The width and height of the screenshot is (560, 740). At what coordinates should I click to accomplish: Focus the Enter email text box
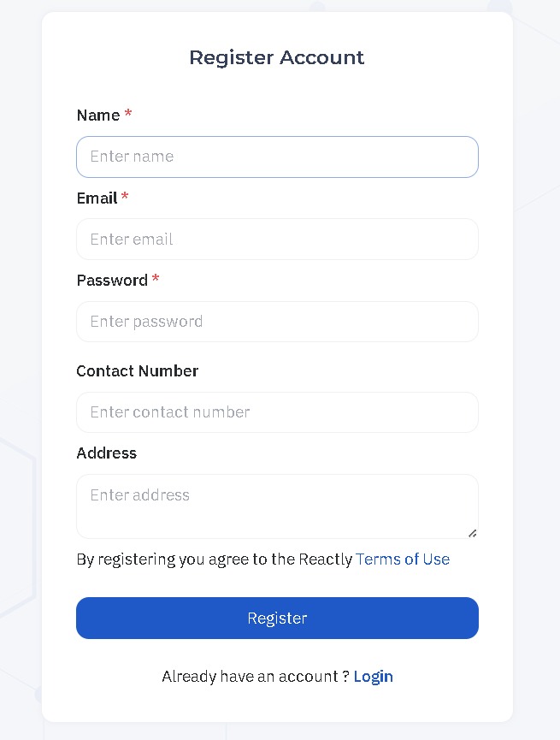pos(277,240)
